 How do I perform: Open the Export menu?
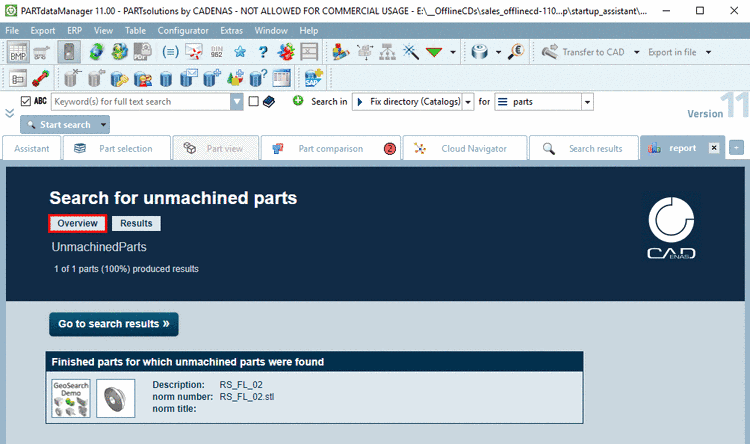point(43,31)
